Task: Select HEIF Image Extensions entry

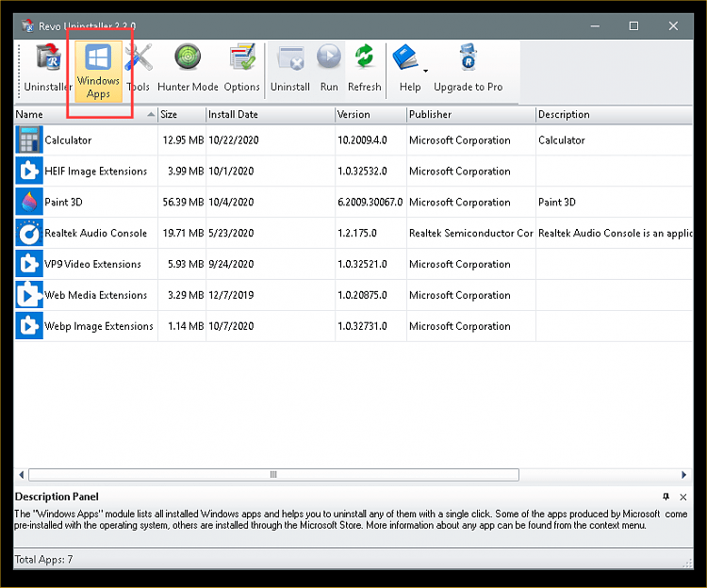Action: click(95, 171)
